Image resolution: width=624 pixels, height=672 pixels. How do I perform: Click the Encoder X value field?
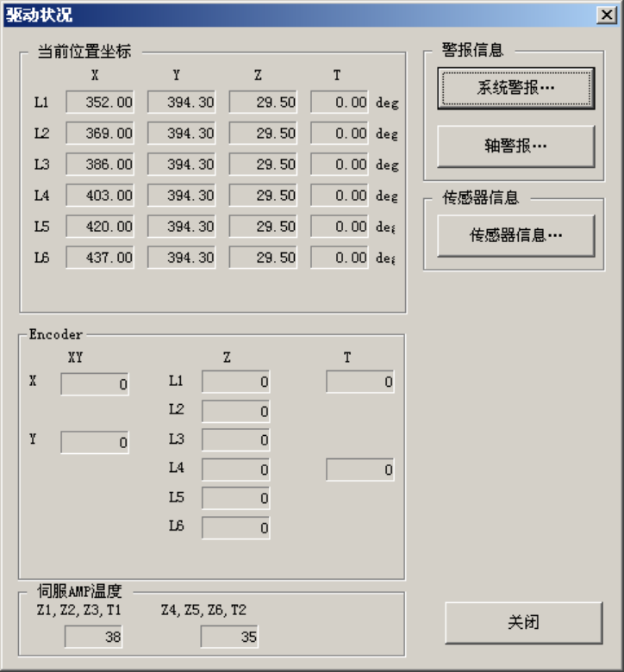pyautogui.click(x=95, y=384)
